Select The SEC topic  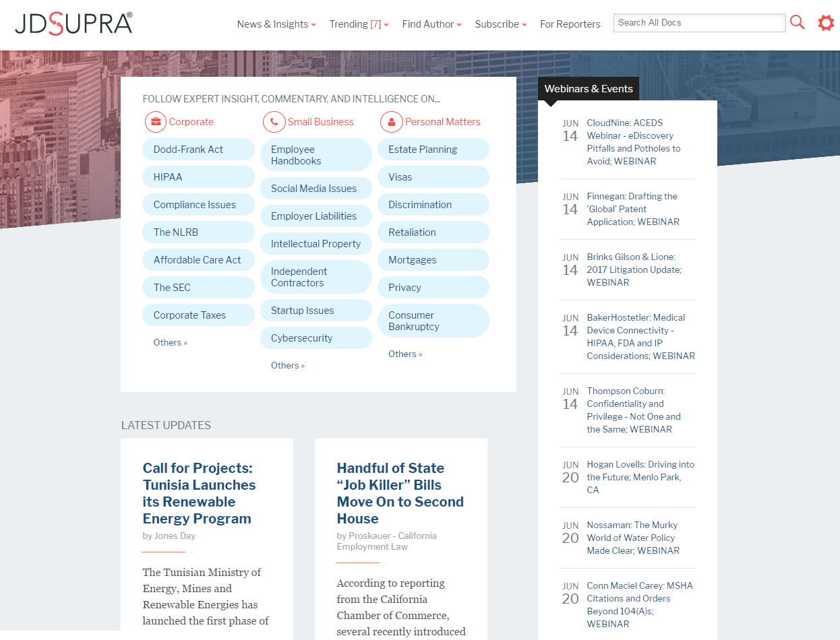point(198,288)
